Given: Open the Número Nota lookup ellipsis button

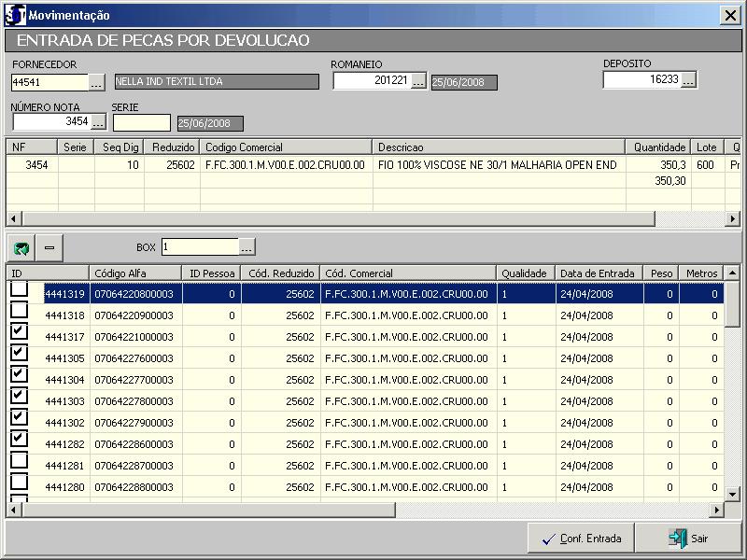Looking at the screenshot, I should [x=98, y=122].
